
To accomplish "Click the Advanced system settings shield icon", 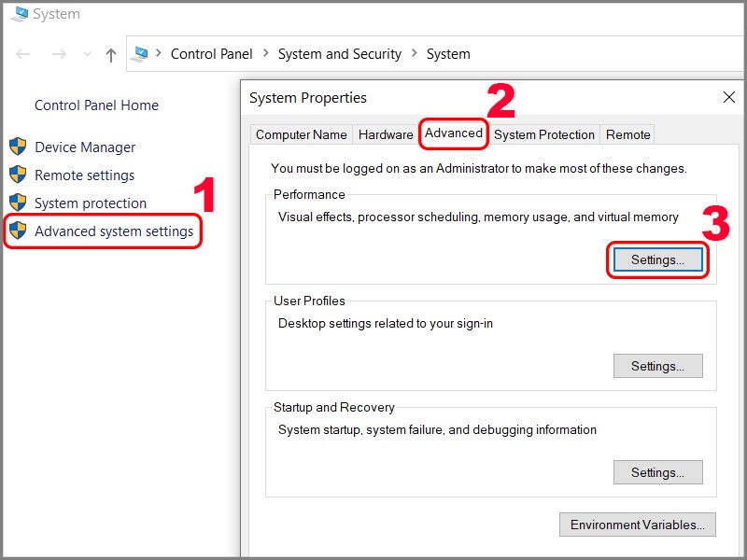I will (x=18, y=231).
